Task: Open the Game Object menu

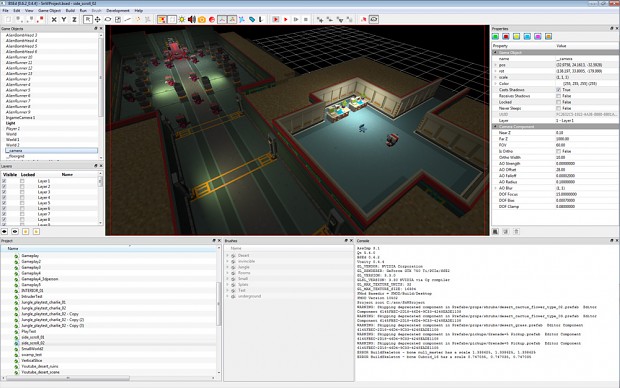Action: (x=49, y=11)
